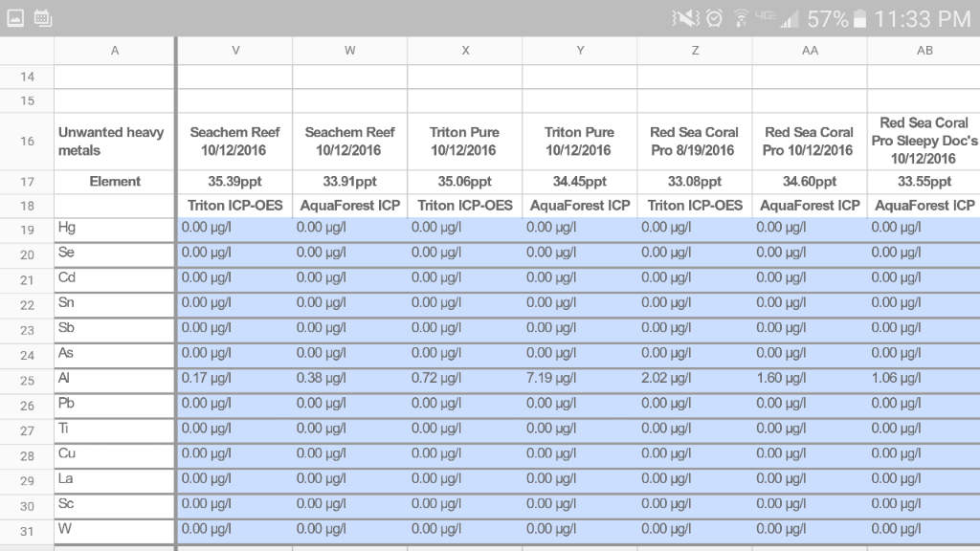Tap the picture notification icon in status bar
The height and width of the screenshot is (551, 980).
point(15,18)
